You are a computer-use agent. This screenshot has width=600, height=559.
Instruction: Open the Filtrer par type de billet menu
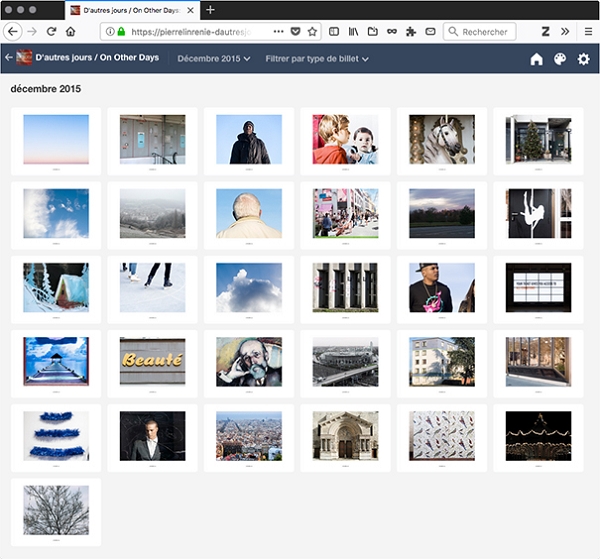[x=317, y=59]
